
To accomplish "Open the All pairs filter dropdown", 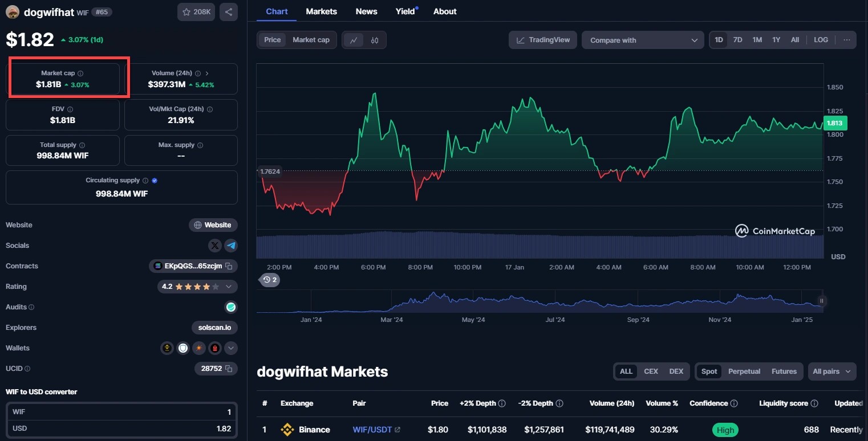I will click(832, 371).
